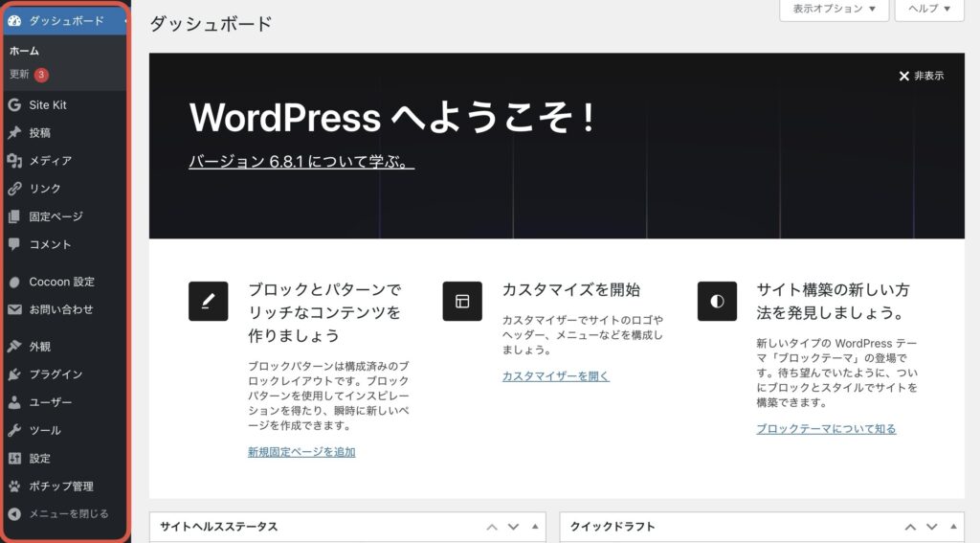This screenshot has height=543, width=980.
Task: Click the ブロックテーマについて知る link
Action: click(x=826, y=428)
